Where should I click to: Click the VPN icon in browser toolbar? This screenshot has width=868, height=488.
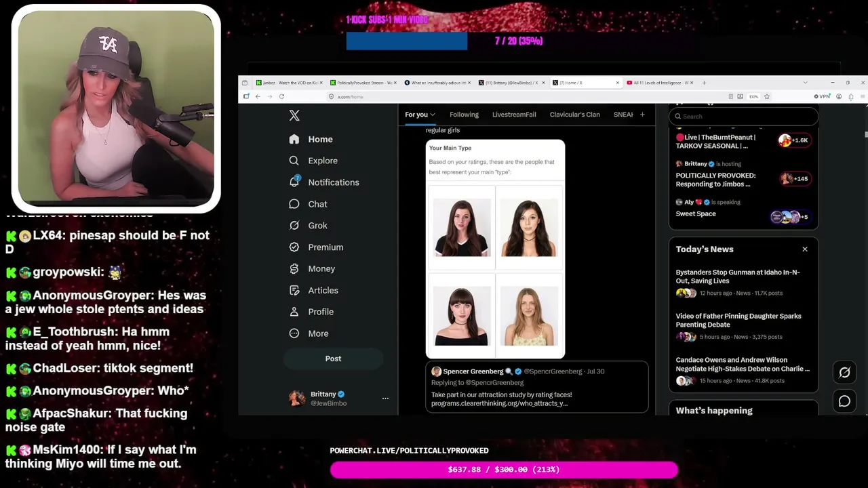(x=822, y=96)
